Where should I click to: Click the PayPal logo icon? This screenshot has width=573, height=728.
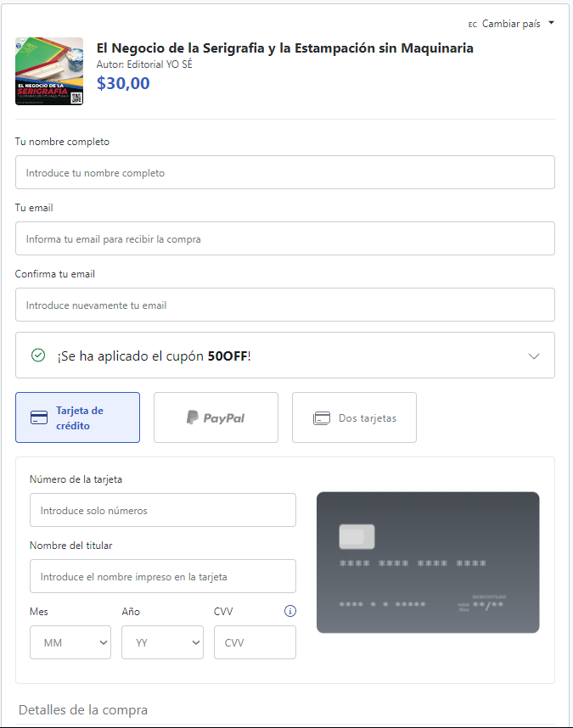coord(192,417)
